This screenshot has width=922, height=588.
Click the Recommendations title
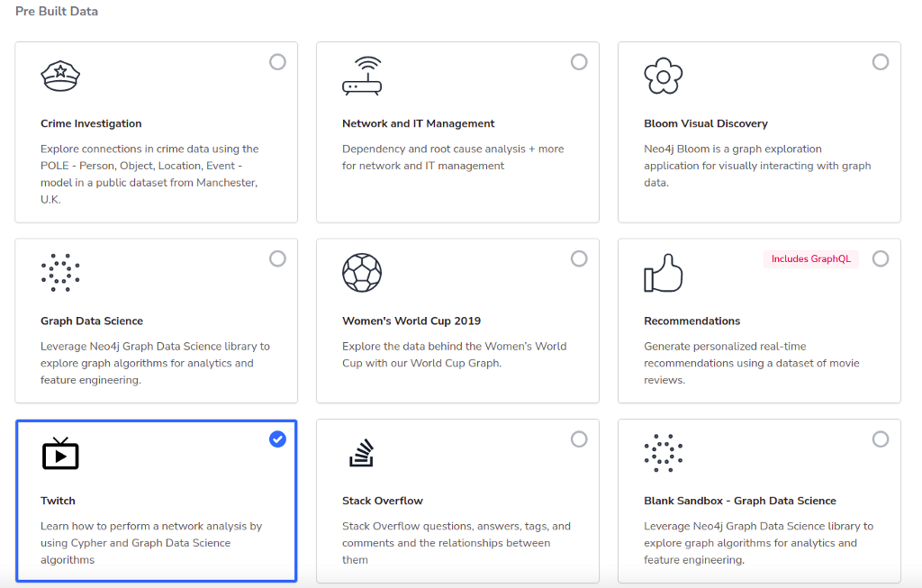tap(692, 321)
